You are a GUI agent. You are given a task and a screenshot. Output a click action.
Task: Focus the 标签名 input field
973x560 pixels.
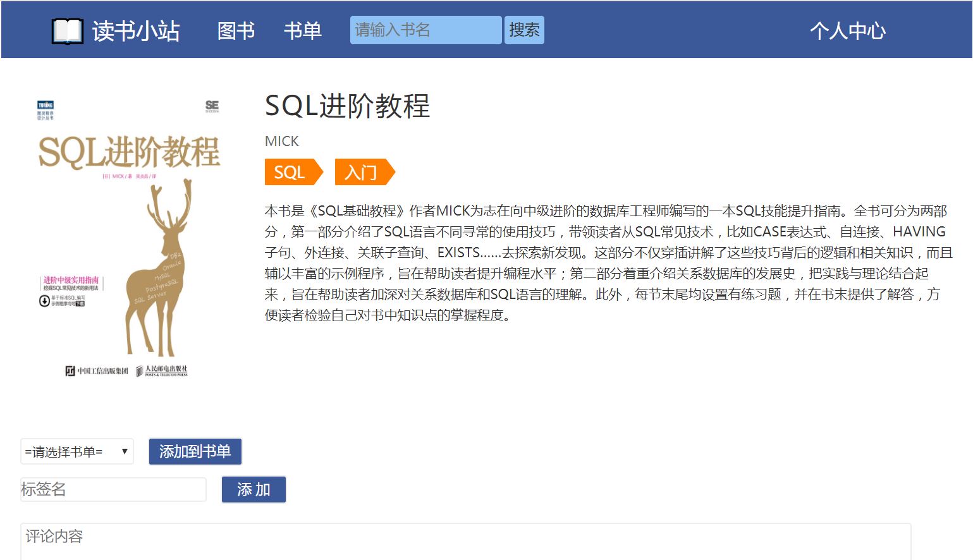pyautogui.click(x=114, y=489)
